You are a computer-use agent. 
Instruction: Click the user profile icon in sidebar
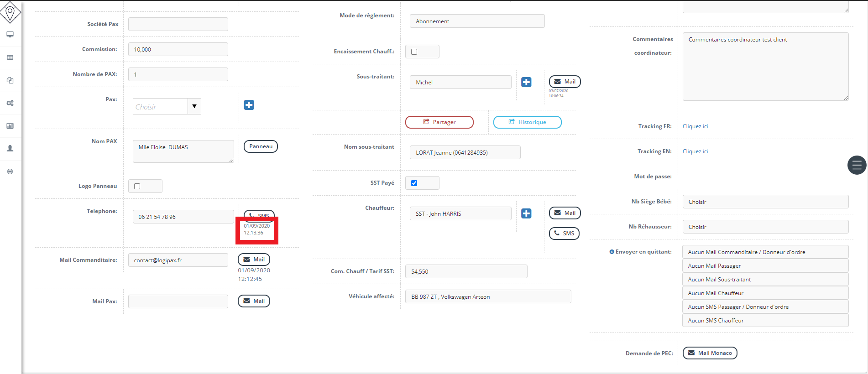point(10,149)
